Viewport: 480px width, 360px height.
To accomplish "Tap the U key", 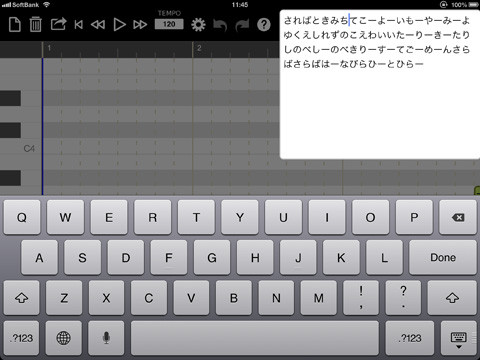I will [x=283, y=217].
